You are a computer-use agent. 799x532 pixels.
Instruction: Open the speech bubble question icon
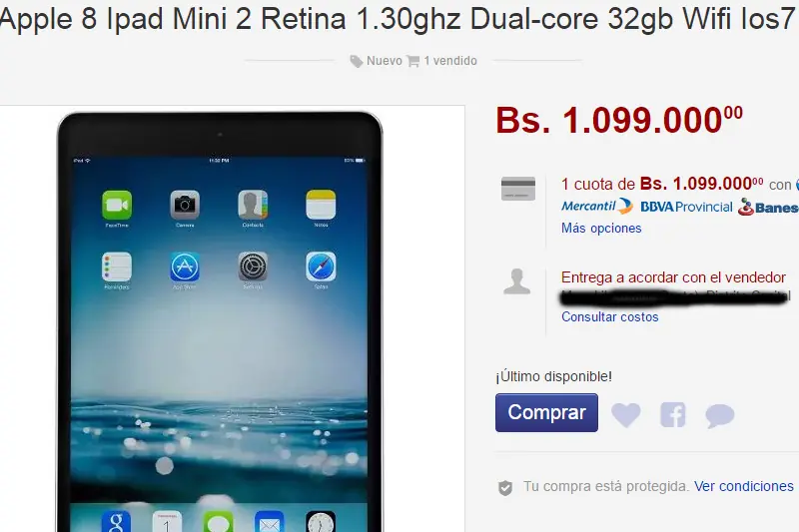(x=719, y=415)
